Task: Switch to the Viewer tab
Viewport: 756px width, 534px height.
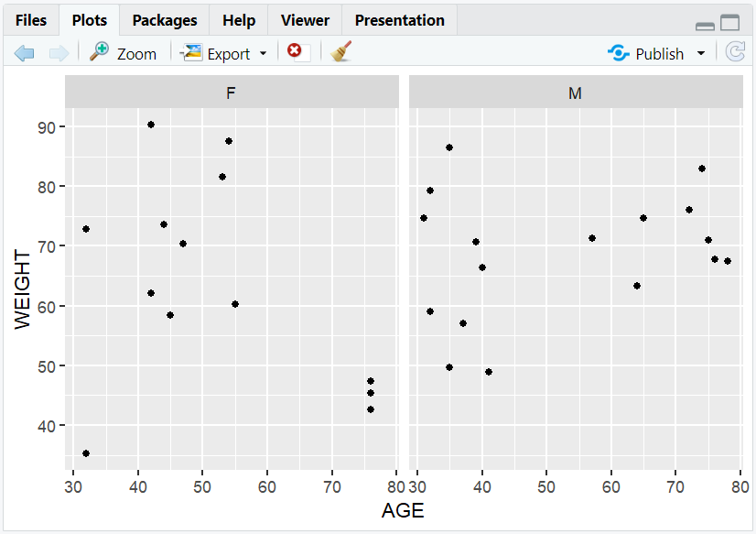Action: (x=304, y=19)
